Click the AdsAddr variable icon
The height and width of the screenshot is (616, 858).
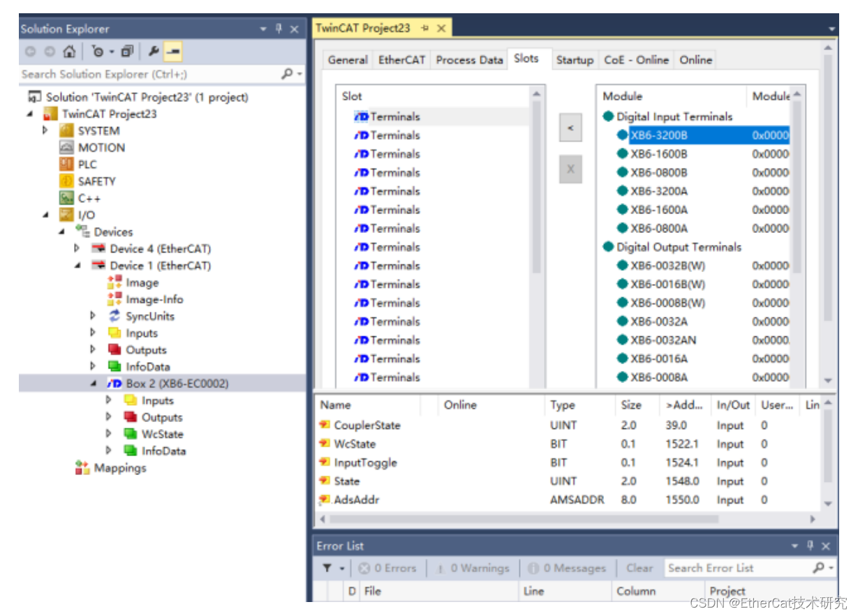(325, 499)
